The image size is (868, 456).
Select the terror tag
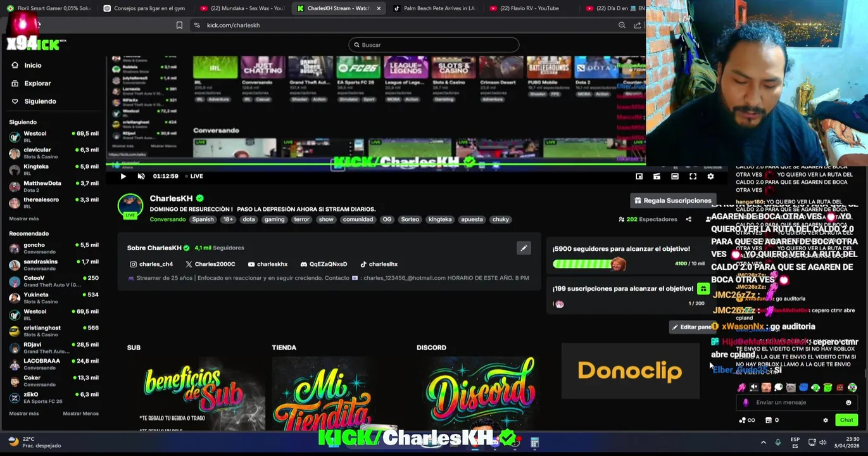tap(301, 219)
